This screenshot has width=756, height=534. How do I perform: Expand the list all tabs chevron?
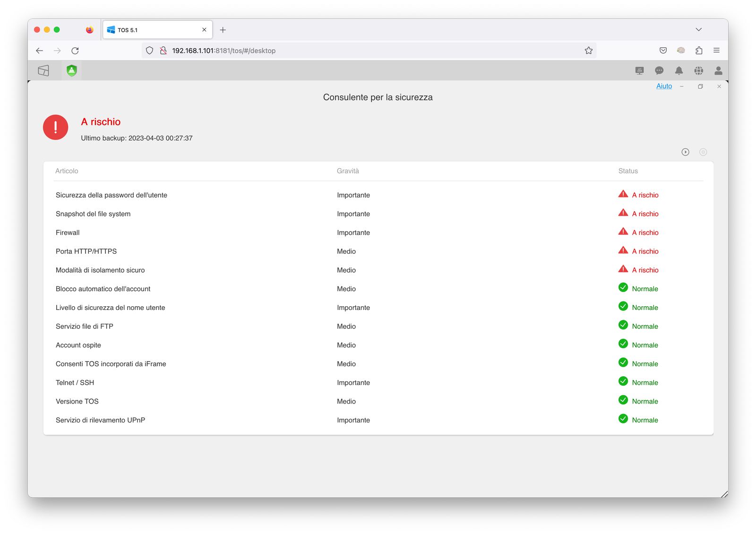coord(698,30)
